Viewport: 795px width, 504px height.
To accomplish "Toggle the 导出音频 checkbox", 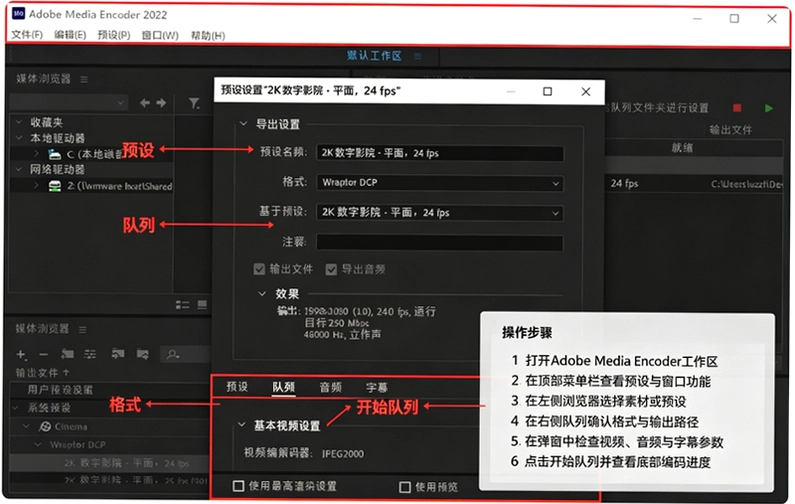I will (x=331, y=269).
